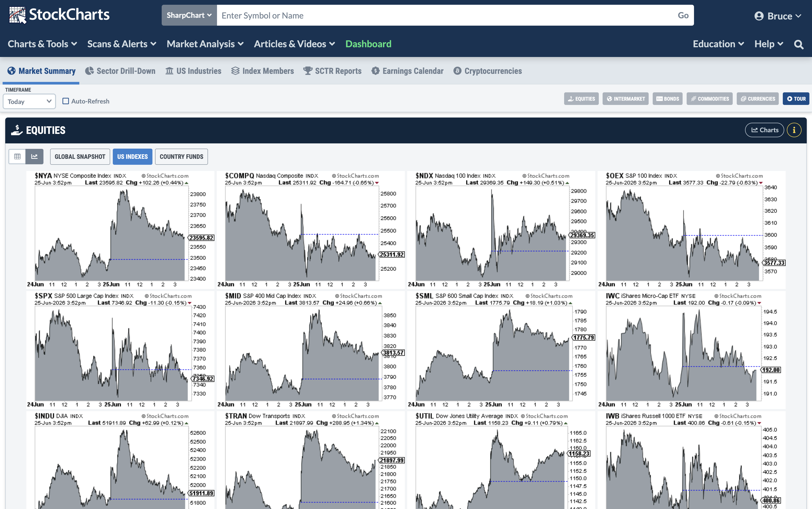
Task: Select the Country Funds button
Action: (x=181, y=156)
